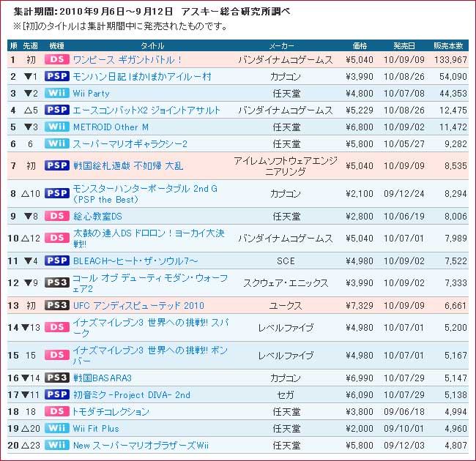Open the コール オブ デューティ モダン・ウォーフェア2 link

[x=150, y=283]
